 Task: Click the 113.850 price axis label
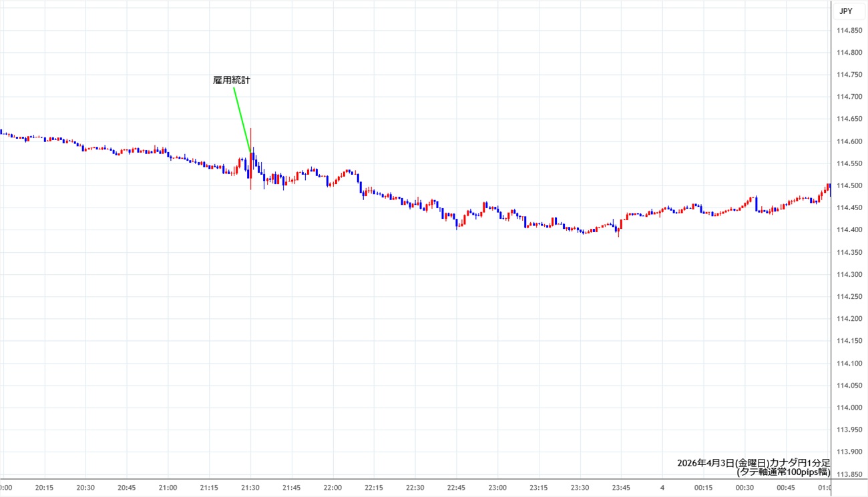pyautogui.click(x=848, y=474)
